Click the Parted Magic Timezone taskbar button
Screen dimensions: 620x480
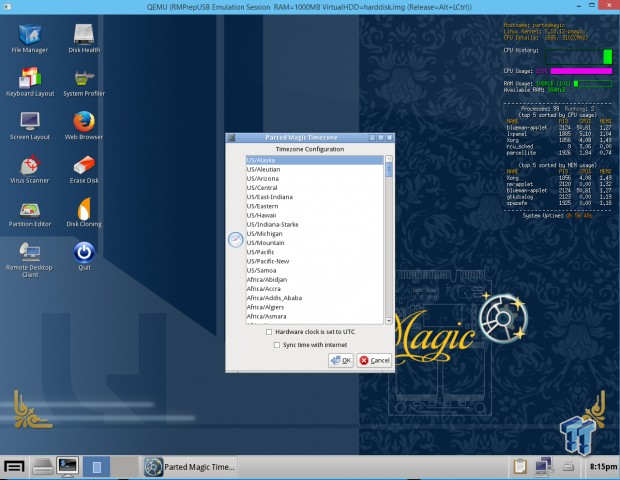[x=191, y=467]
